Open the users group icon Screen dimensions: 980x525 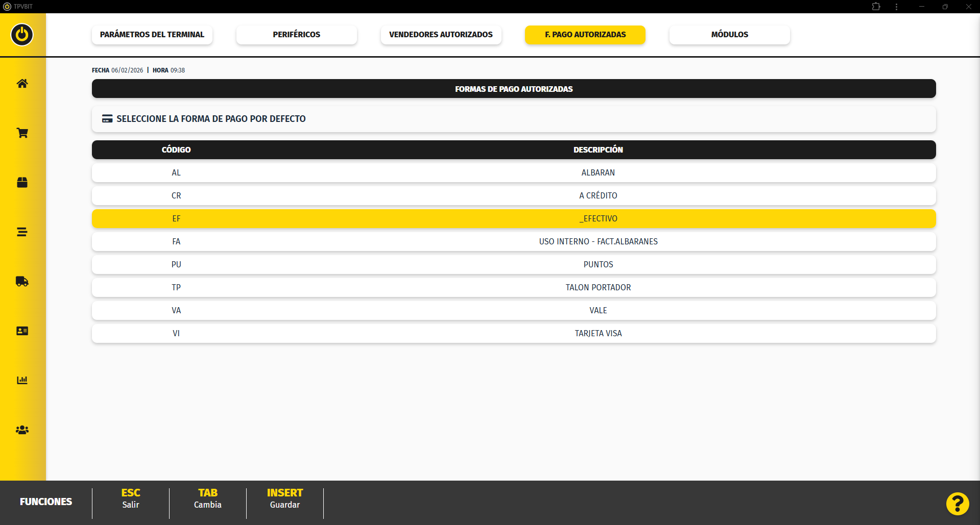tap(22, 430)
